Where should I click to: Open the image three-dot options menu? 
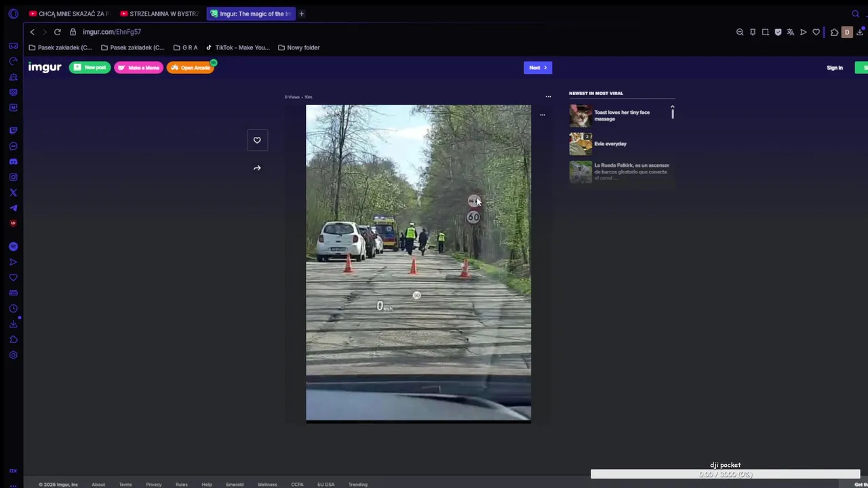pos(542,115)
